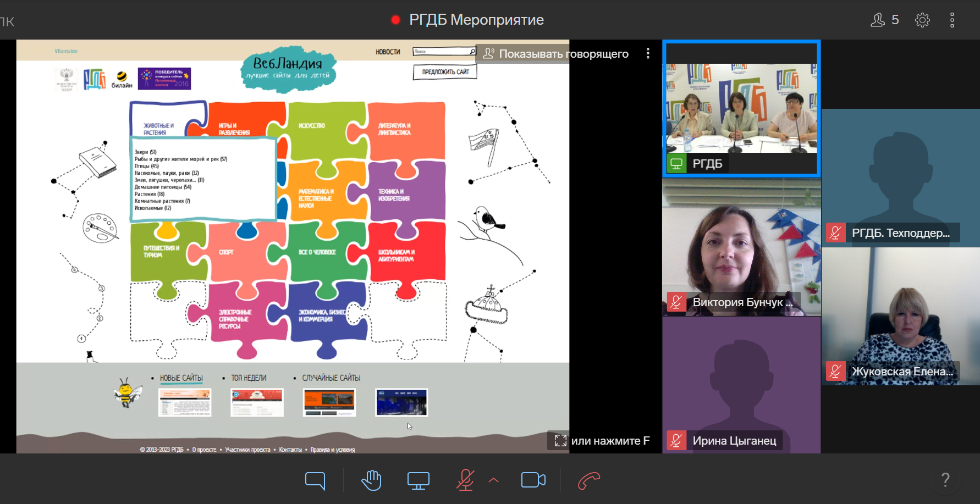Click the screen-share icon on РГДБ tile

point(676,164)
